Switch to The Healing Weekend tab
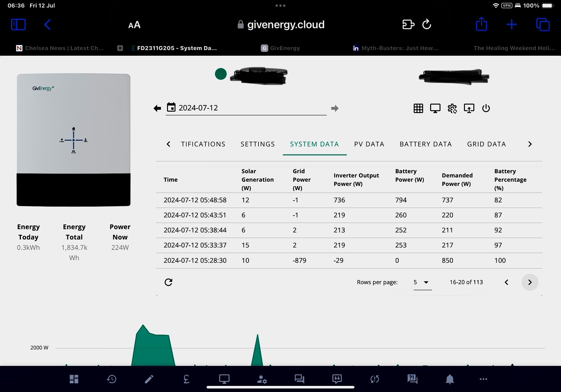This screenshot has width=561, height=392. click(514, 48)
